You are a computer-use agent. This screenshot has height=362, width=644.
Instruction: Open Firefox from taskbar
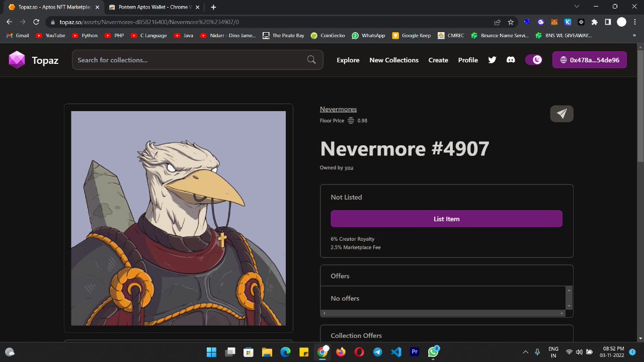click(x=341, y=352)
